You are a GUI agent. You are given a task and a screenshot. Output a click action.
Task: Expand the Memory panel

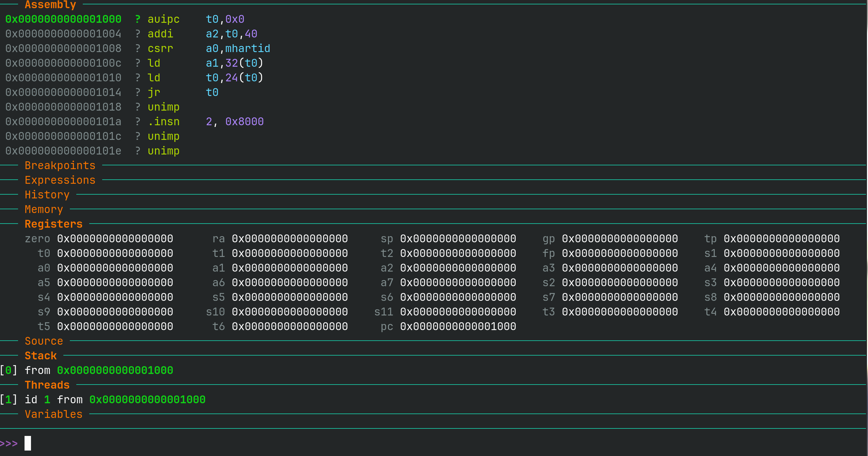pos(44,209)
